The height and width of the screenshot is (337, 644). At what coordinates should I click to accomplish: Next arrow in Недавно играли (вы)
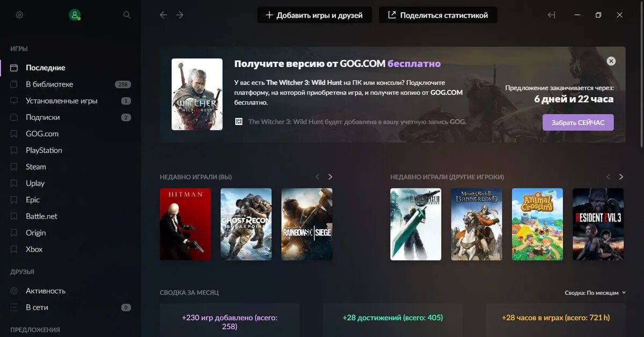tap(330, 177)
